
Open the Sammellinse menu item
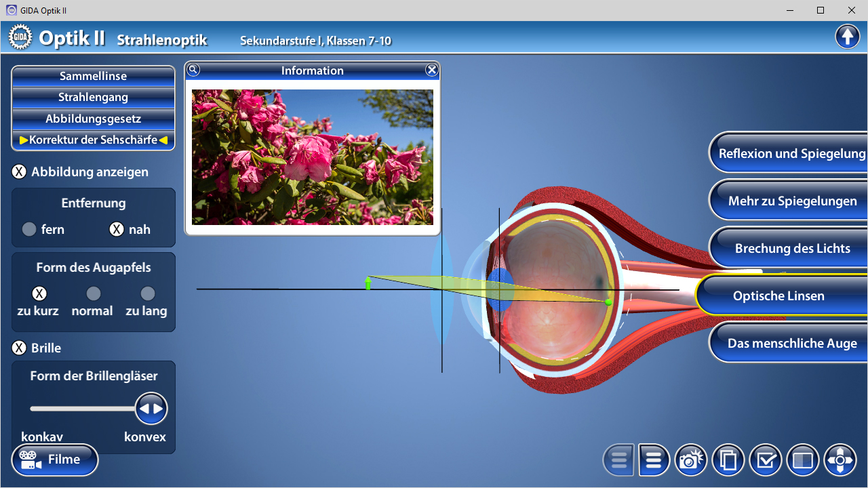[94, 76]
